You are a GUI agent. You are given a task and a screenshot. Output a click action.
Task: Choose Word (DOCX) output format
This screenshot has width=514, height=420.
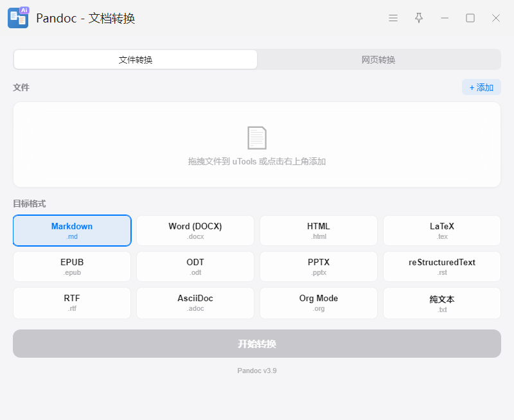click(195, 231)
